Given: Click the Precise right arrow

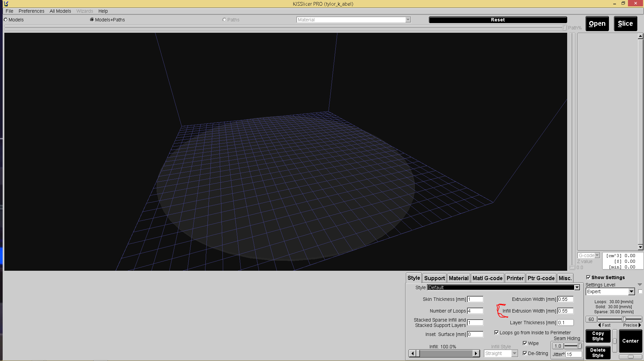Looking at the screenshot, I should pyautogui.click(x=640, y=325).
